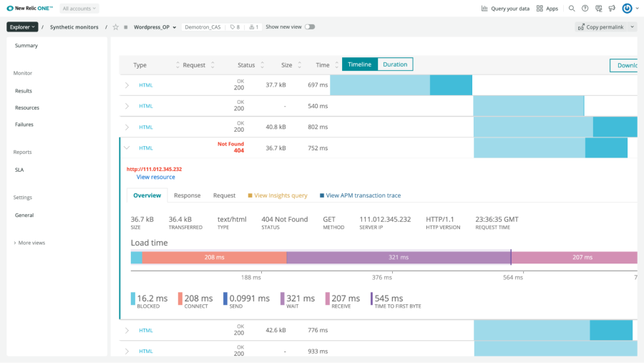Viewport: 644px width, 363px height.
Task: Expand the 776 ms HTML row
Action: coord(127,330)
